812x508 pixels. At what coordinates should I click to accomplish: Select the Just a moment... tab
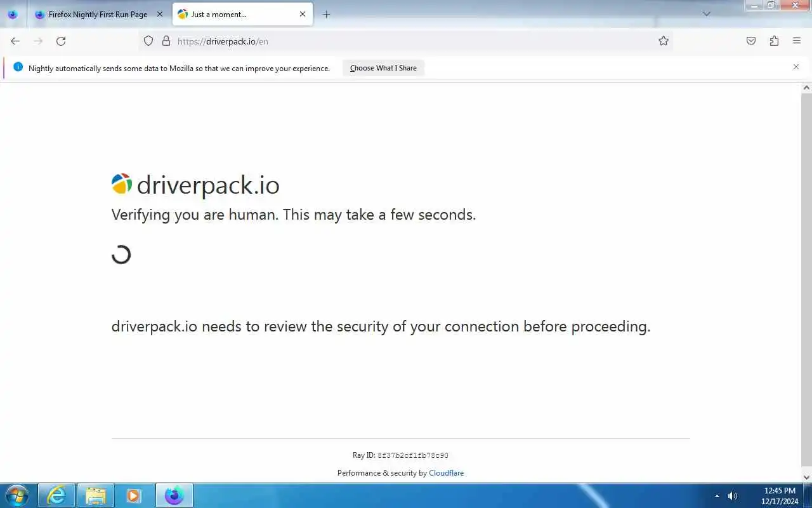tap(242, 14)
